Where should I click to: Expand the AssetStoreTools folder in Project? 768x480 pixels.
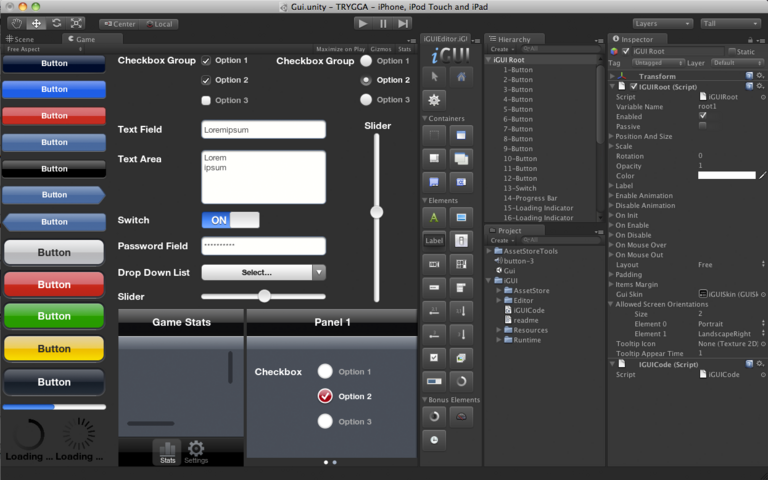tap(490, 251)
